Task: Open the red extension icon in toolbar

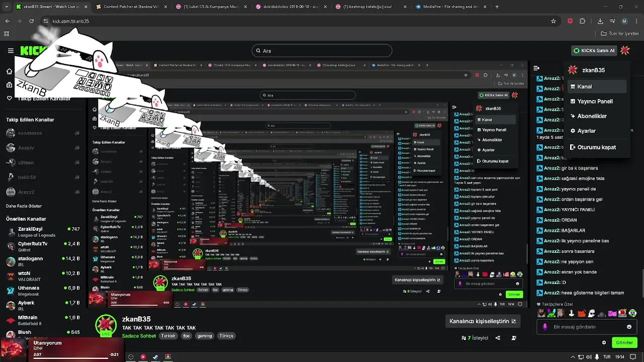Action: (x=570, y=21)
